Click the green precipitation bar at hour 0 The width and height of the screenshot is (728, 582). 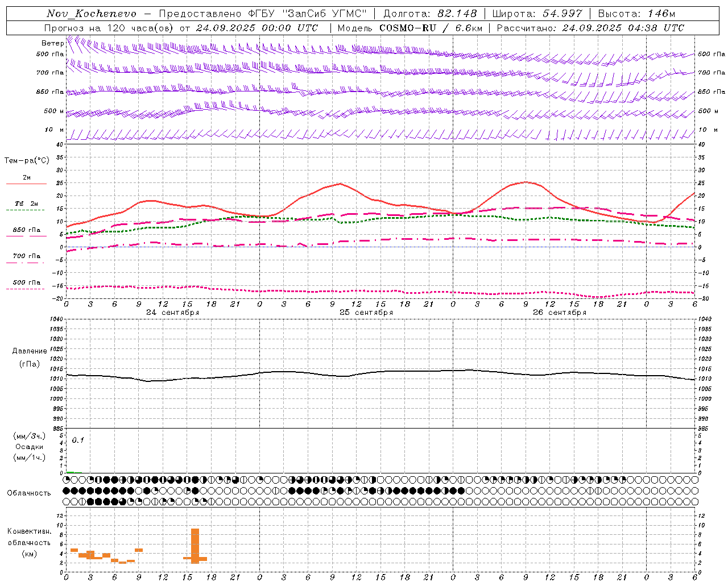(70, 472)
